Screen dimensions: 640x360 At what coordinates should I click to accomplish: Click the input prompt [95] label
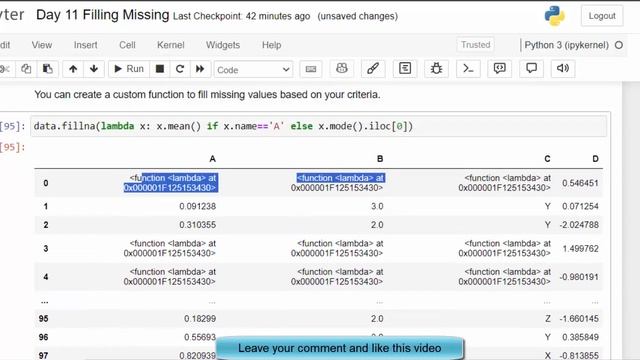click(13, 126)
